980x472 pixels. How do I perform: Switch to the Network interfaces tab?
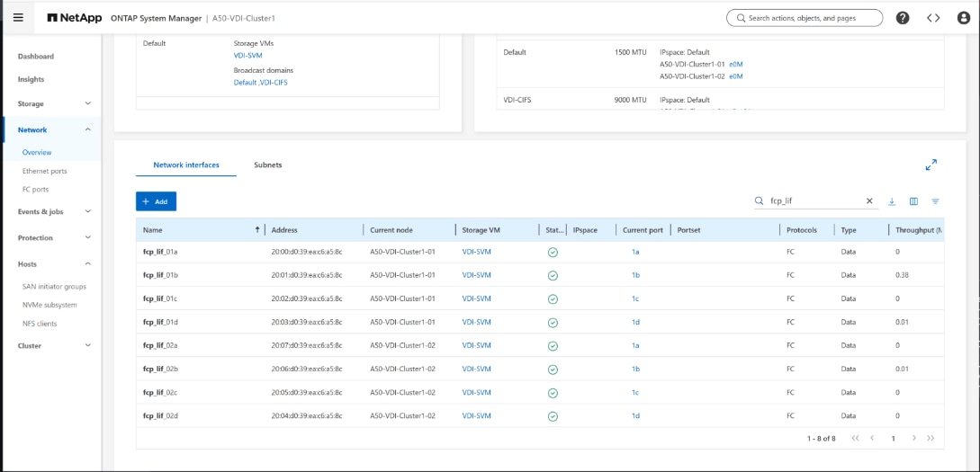coord(186,165)
